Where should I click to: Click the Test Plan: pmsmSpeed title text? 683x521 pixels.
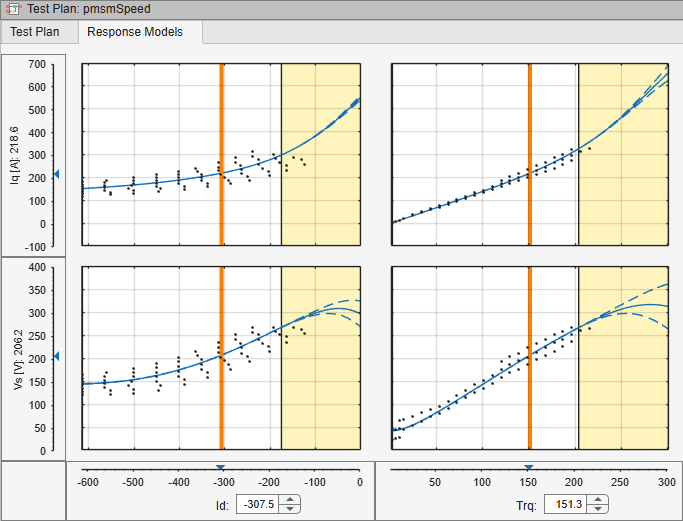pos(89,9)
